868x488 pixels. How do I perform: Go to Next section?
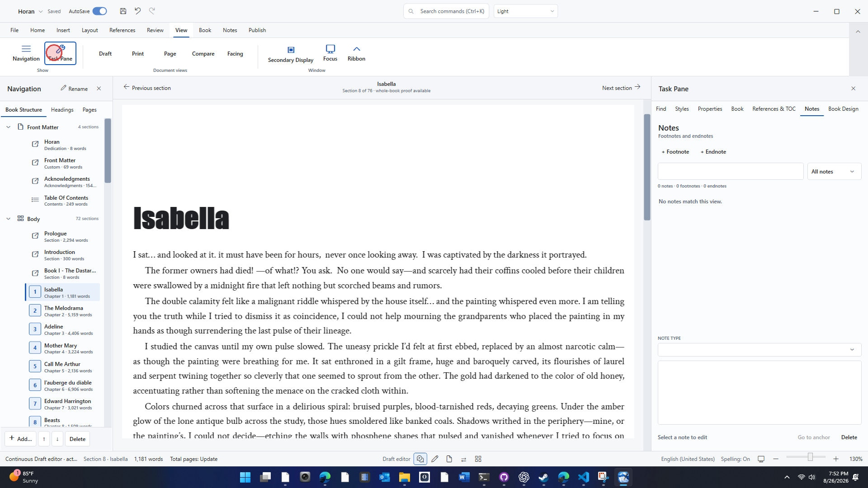point(621,88)
